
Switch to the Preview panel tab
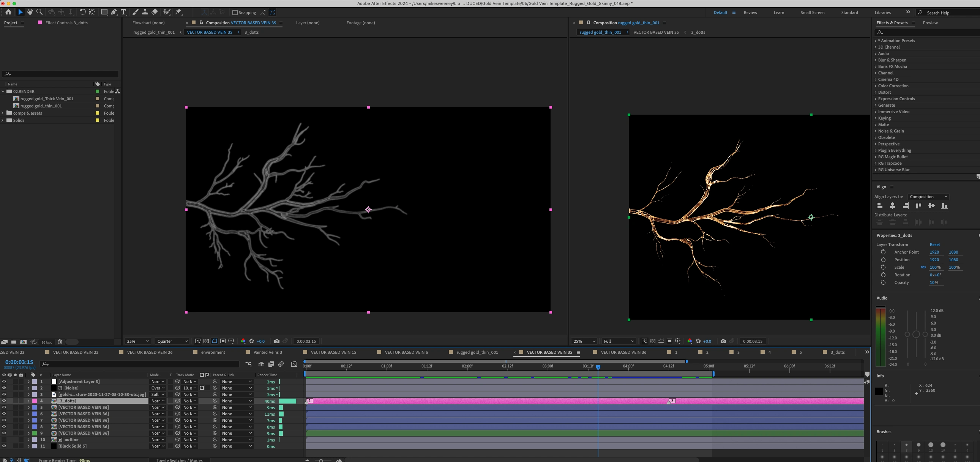(x=930, y=23)
